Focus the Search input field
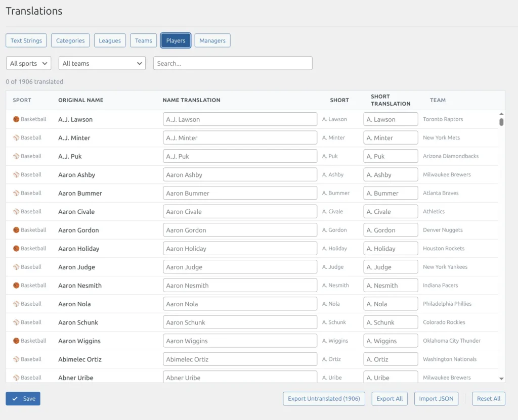The image size is (518, 420). (233, 63)
